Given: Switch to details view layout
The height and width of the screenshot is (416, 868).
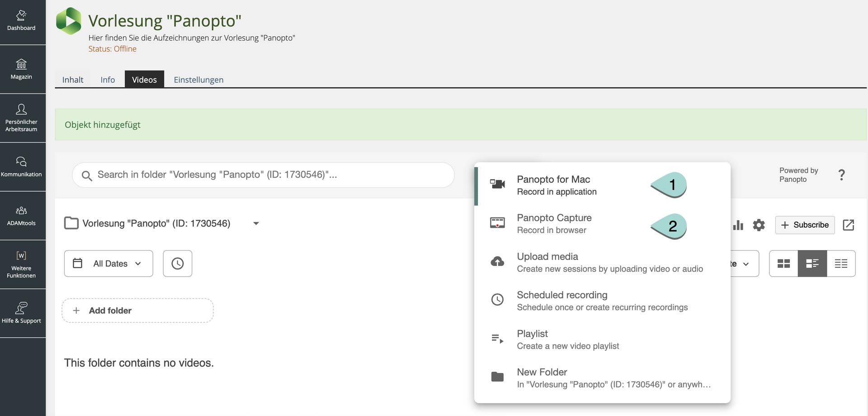Looking at the screenshot, I should point(812,264).
